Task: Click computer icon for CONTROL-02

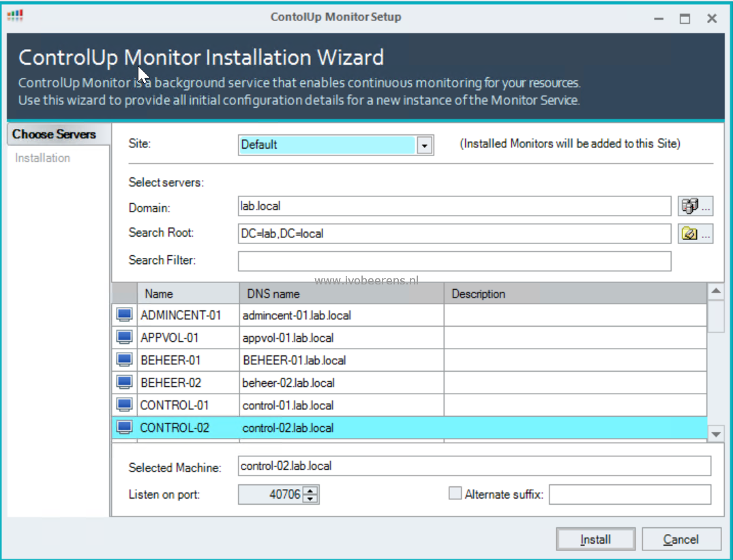Action: (x=124, y=427)
